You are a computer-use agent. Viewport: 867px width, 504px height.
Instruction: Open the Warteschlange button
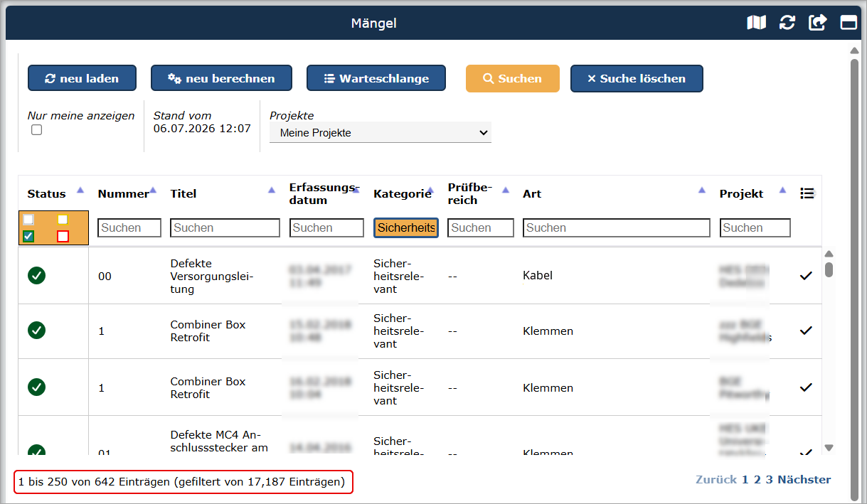(x=376, y=78)
